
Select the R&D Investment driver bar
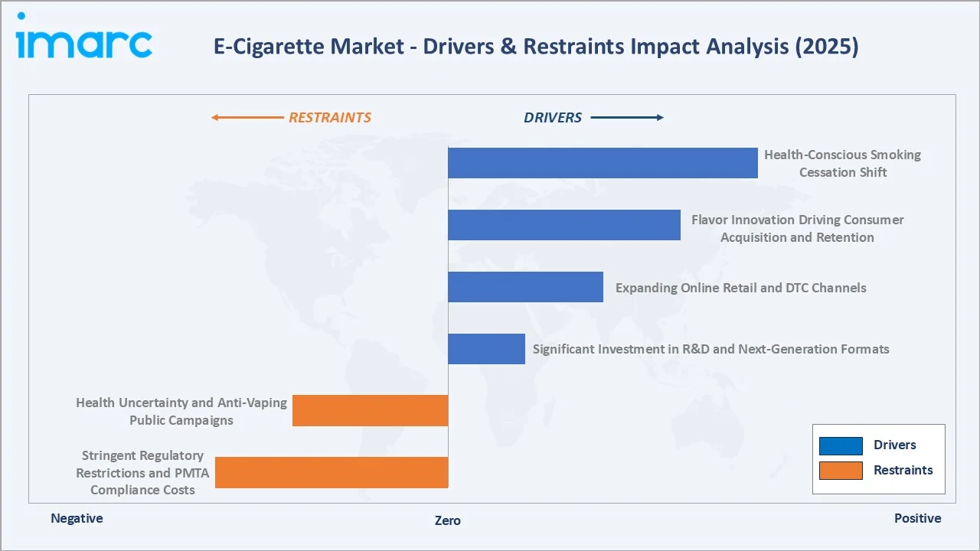tap(486, 348)
